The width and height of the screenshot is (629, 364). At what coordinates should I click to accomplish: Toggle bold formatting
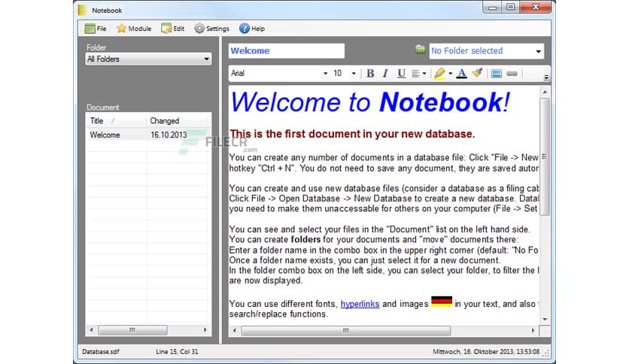[370, 74]
